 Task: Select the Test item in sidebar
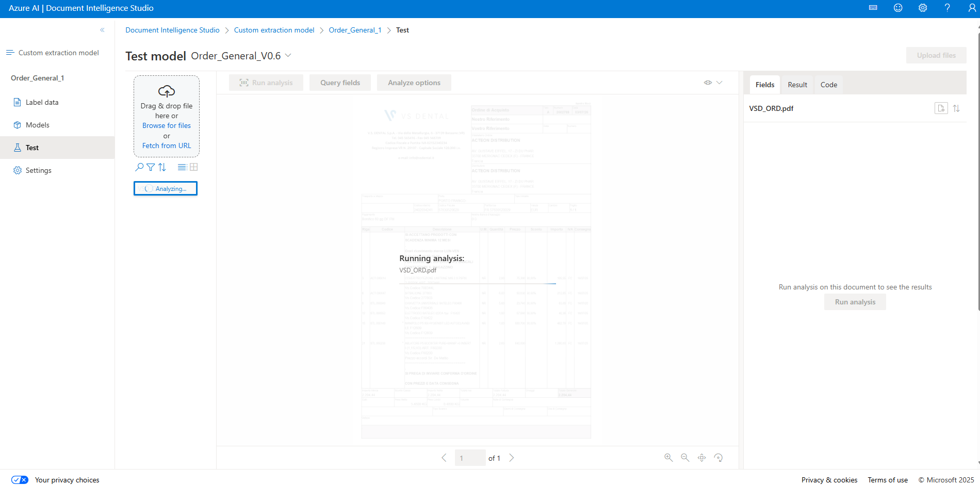tap(57, 148)
